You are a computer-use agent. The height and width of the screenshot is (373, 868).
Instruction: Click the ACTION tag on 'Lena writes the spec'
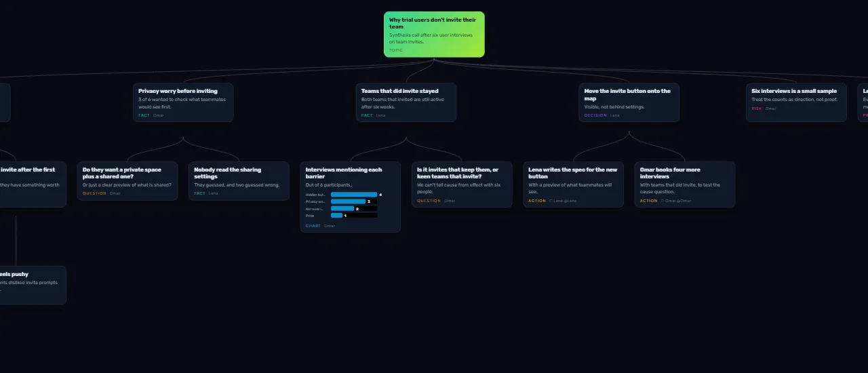(537, 201)
